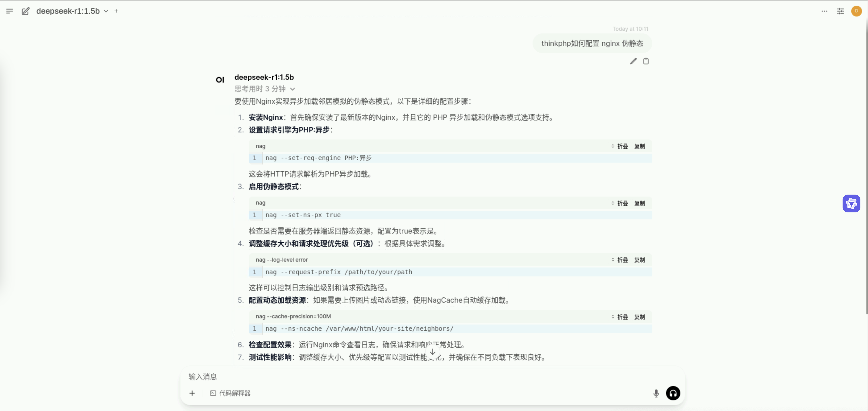Click the bold list heading 启用伪静态模式
Viewport: 868px width, 411px height.
274,187
